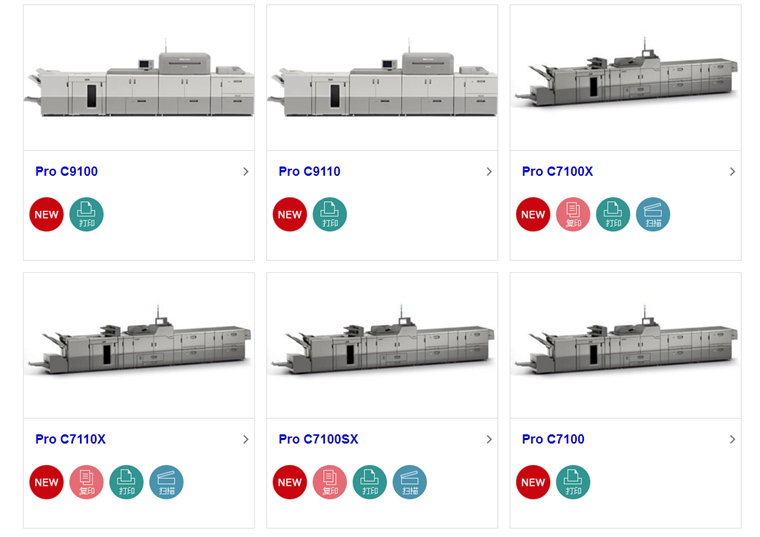Click the chevron next to Pro C7100
This screenshot has height=537, width=760.
(x=732, y=439)
